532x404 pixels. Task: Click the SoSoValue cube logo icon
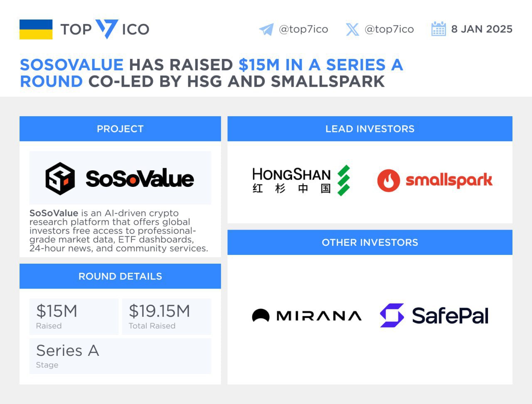60,179
